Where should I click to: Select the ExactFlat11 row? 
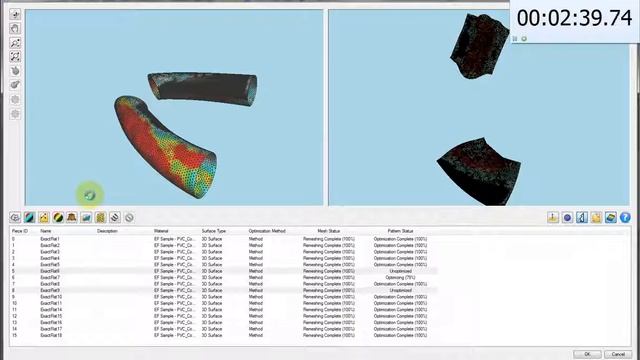[224, 303]
